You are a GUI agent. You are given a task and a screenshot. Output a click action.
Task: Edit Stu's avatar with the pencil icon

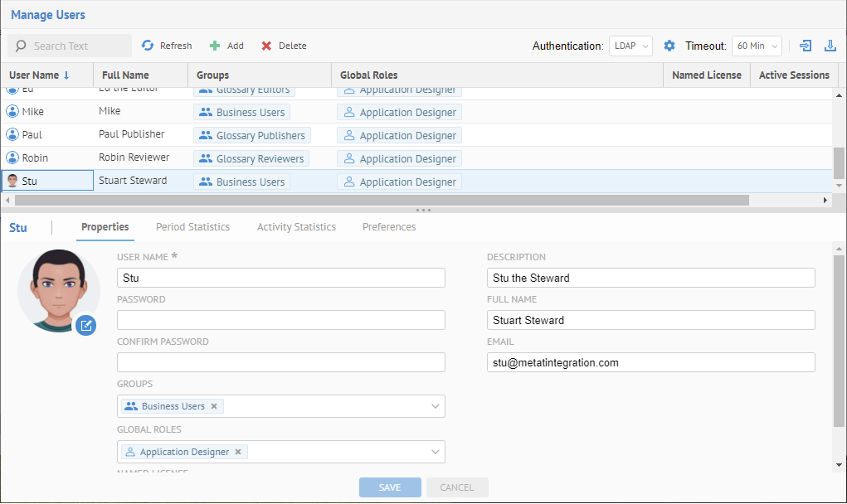[86, 325]
